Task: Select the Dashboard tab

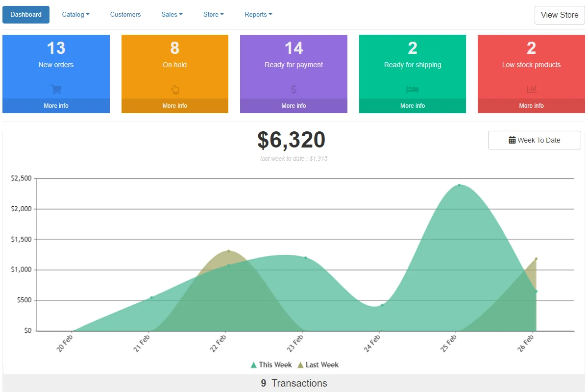Action: (26, 15)
